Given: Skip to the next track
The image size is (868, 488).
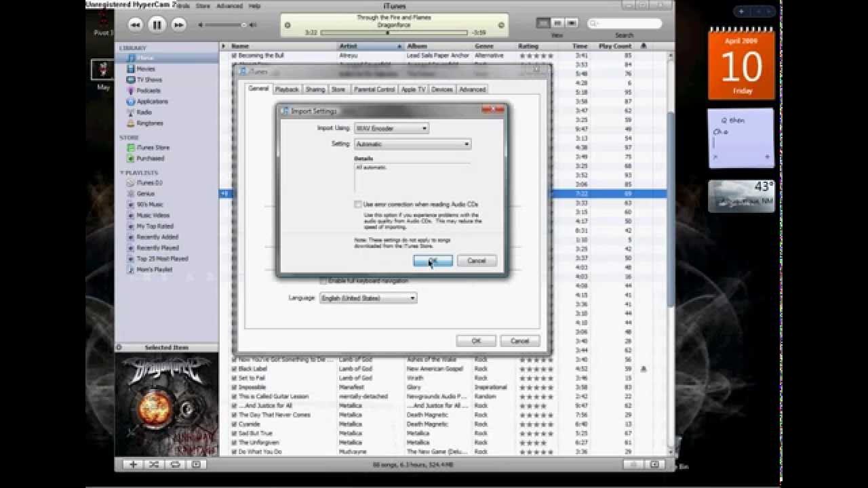Looking at the screenshot, I should [x=178, y=25].
